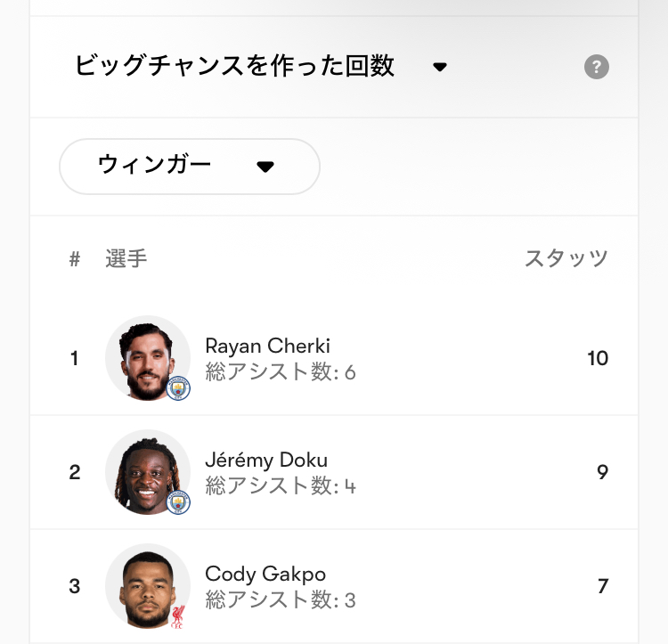This screenshot has width=668, height=644.
Task: Click the ビッグチャンスを作った回数 stat title
Action: point(234,66)
